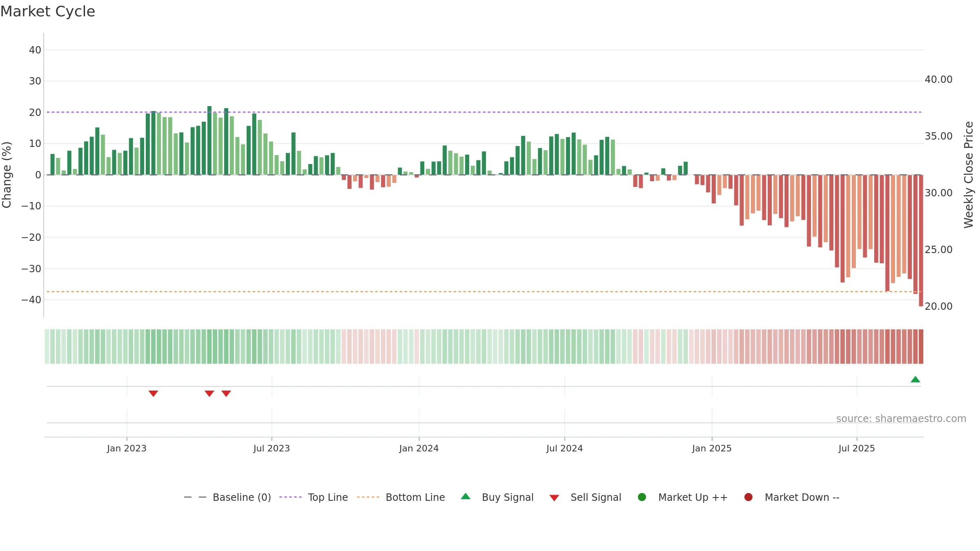The image size is (980, 551).
Task: Click the −10 left-axis tick label
Action: pyautogui.click(x=31, y=206)
